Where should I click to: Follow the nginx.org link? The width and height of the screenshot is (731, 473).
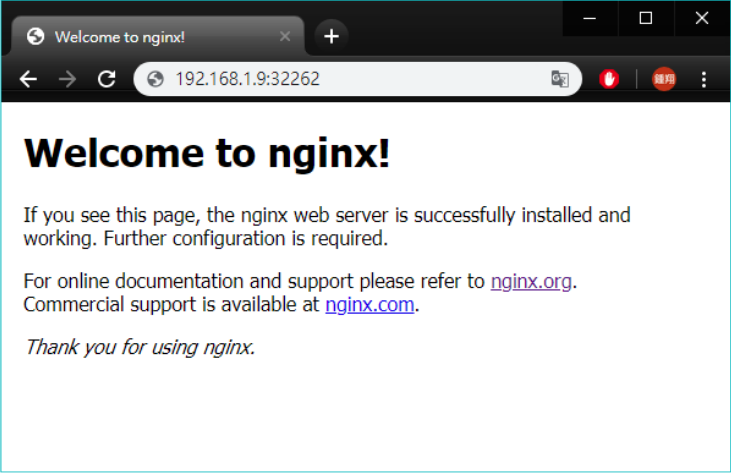pyautogui.click(x=531, y=281)
